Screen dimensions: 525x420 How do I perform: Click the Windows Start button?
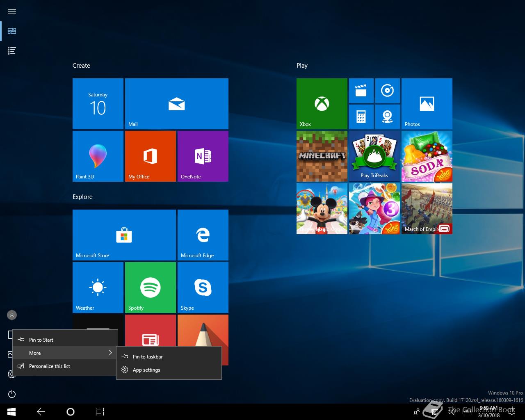[11, 412]
